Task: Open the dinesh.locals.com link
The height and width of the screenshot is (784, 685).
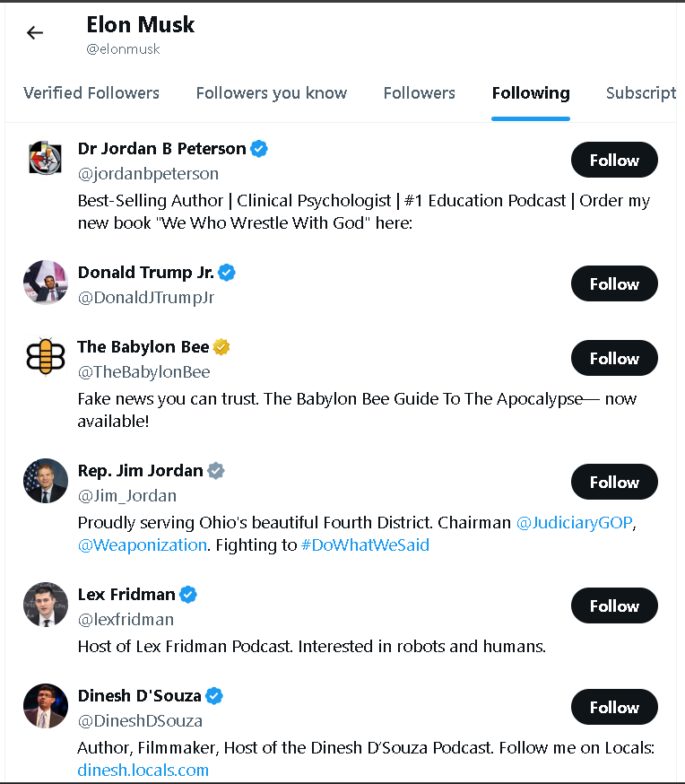Action: coord(143,770)
